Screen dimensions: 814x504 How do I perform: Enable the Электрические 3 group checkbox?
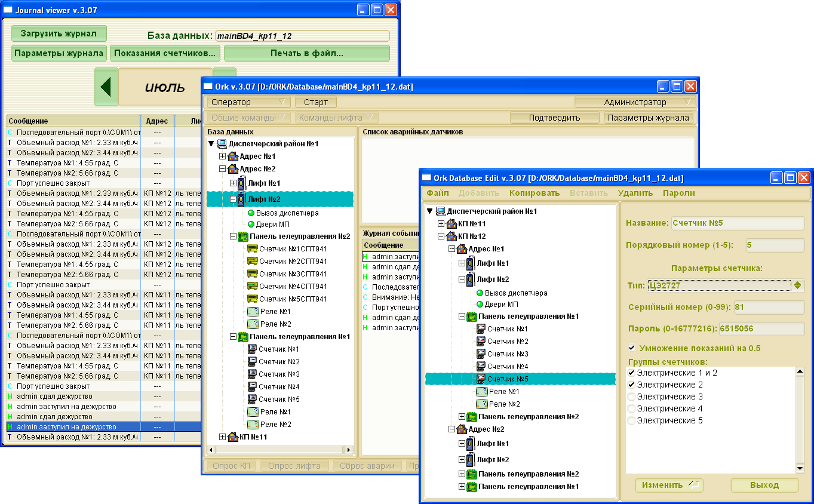pos(631,397)
